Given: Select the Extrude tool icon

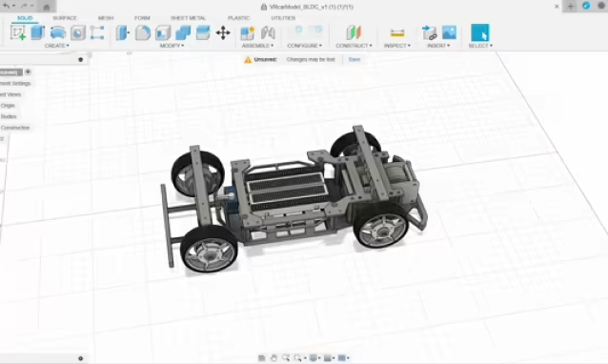Looking at the screenshot, I should tap(37, 32).
